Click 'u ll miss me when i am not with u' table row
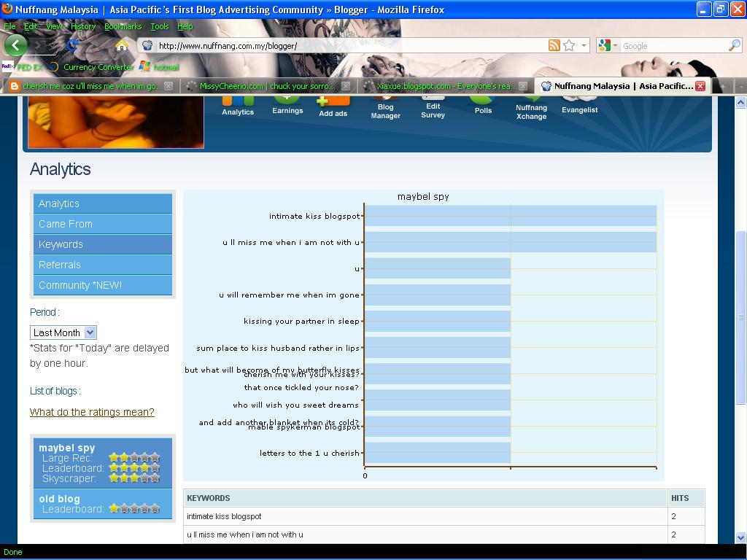Screen dimensions: 747x560 (444, 534)
